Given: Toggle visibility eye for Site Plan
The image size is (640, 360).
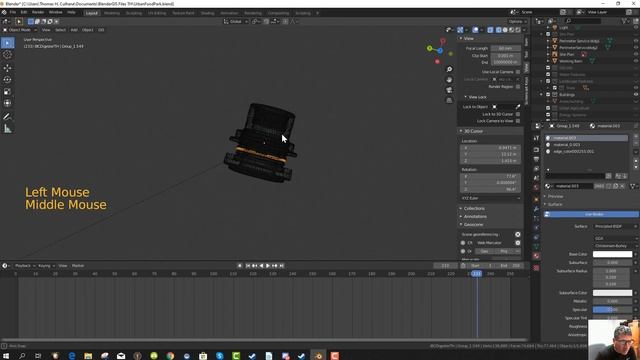Looking at the screenshot, I should click(x=636, y=54).
